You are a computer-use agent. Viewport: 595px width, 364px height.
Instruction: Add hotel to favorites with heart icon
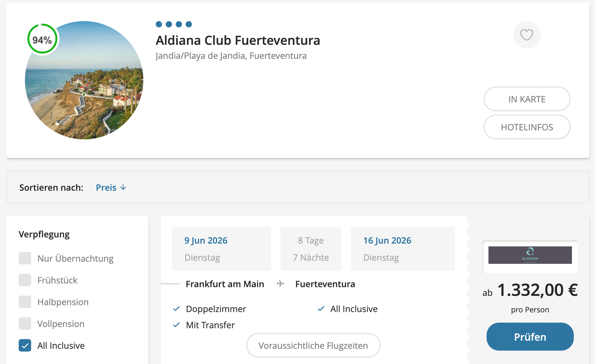[x=527, y=35]
